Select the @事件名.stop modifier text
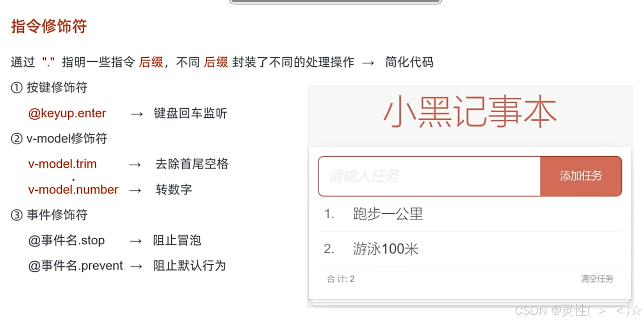 click(66, 241)
